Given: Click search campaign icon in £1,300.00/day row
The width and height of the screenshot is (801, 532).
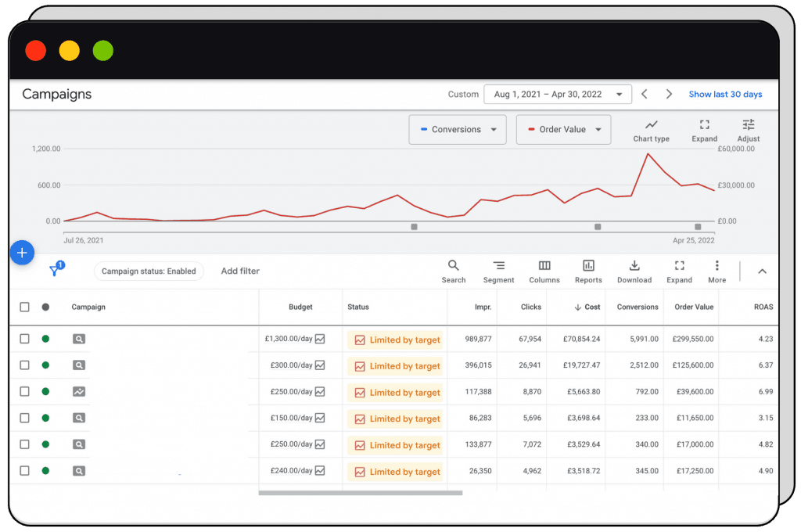Looking at the screenshot, I should point(79,339).
